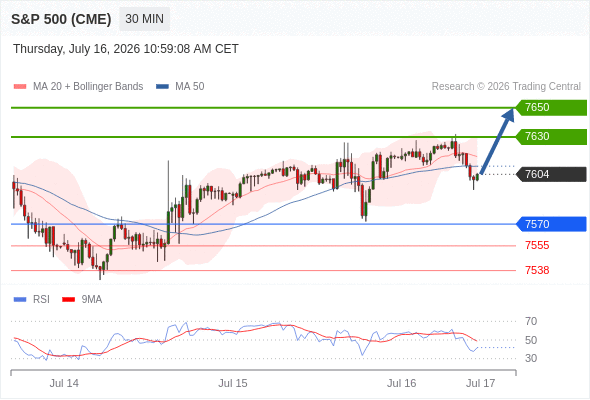Click the RSI 70 level label
Viewport: 590px width, 400px height.
(x=531, y=321)
